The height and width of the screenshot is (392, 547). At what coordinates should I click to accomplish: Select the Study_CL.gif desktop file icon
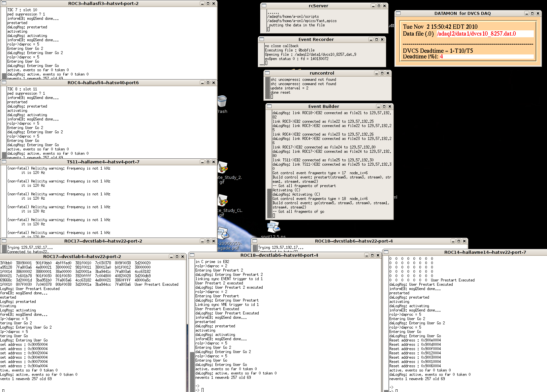click(223, 201)
